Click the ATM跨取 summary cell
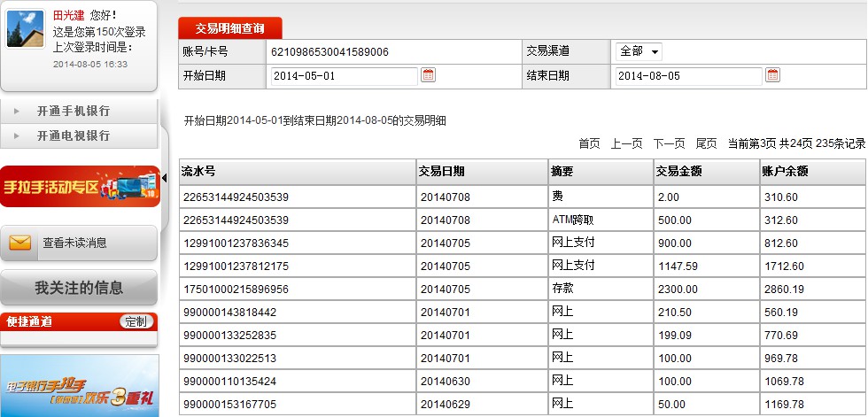Screen dimensions: 868x417 click(601, 220)
